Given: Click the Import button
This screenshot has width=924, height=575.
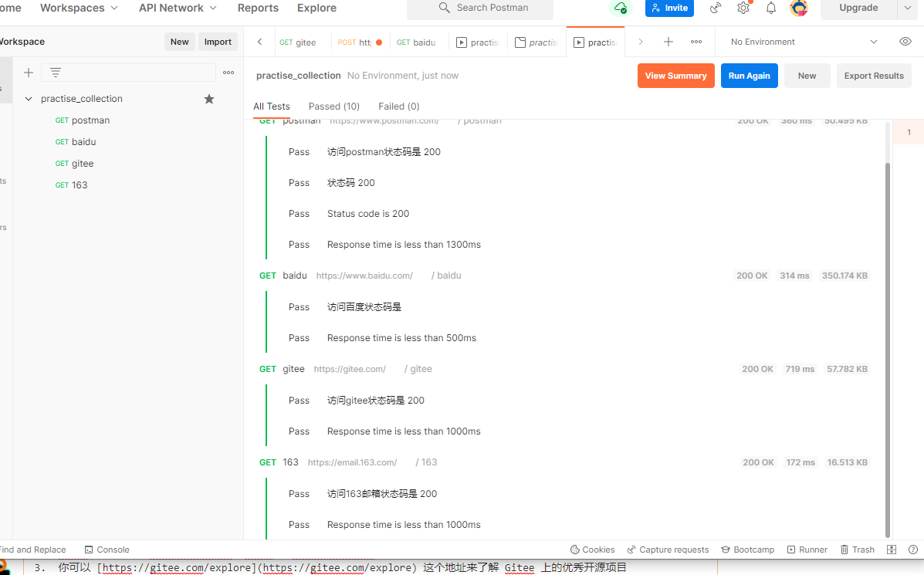Looking at the screenshot, I should click(x=218, y=42).
